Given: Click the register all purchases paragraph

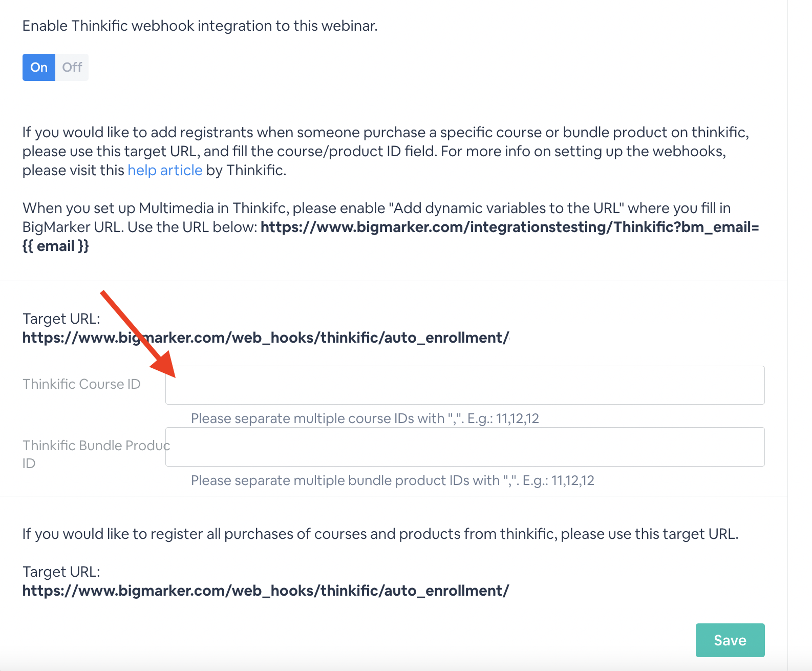Looking at the screenshot, I should point(380,534).
